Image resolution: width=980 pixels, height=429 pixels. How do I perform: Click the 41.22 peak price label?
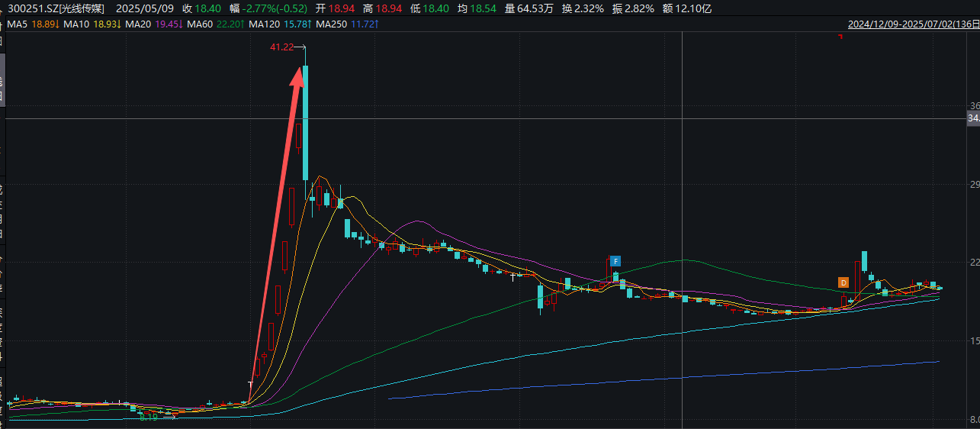click(281, 47)
